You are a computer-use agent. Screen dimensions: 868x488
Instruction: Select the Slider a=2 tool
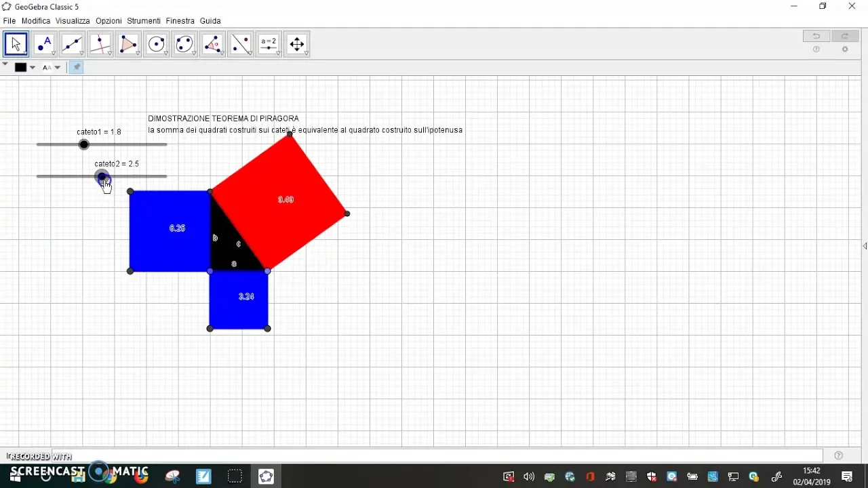(269, 45)
